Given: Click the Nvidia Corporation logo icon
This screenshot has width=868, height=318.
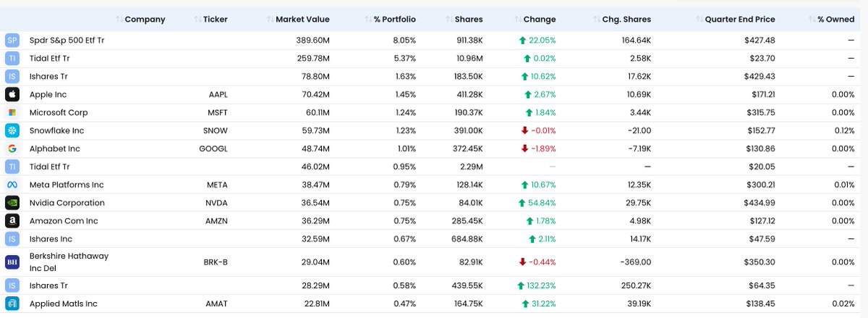Looking at the screenshot, I should click(x=12, y=203).
